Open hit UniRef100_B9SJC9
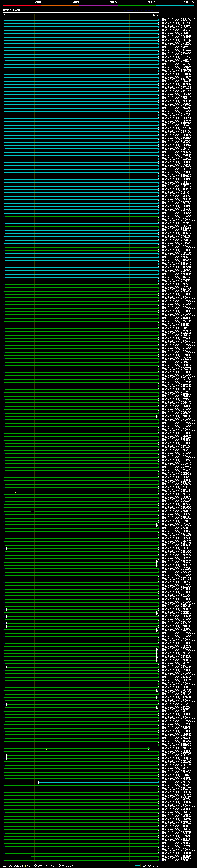The height and width of the screenshot is (868, 197). [177, 30]
